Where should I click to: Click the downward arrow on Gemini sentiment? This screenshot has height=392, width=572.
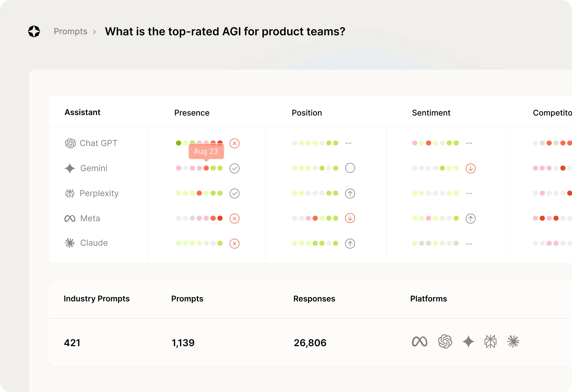(x=471, y=168)
